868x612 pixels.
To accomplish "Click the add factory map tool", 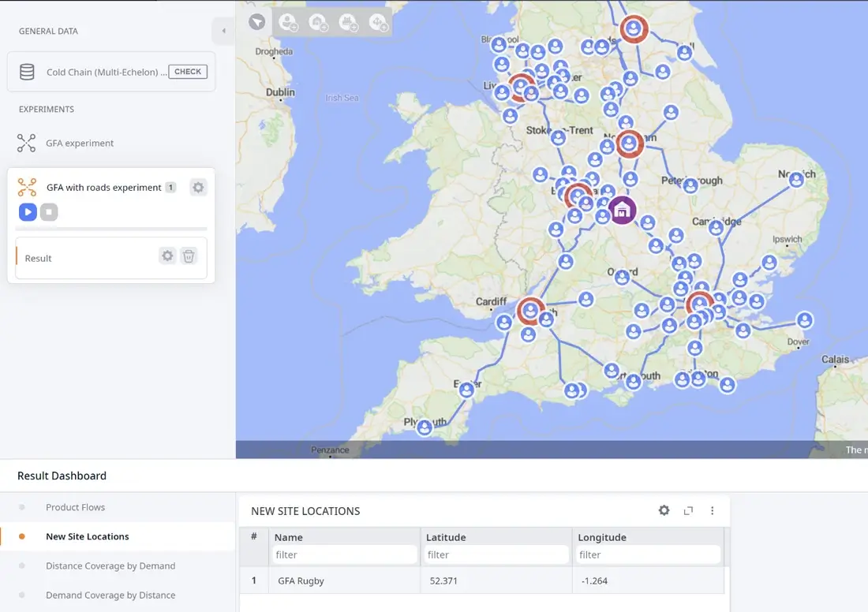I will coord(348,23).
